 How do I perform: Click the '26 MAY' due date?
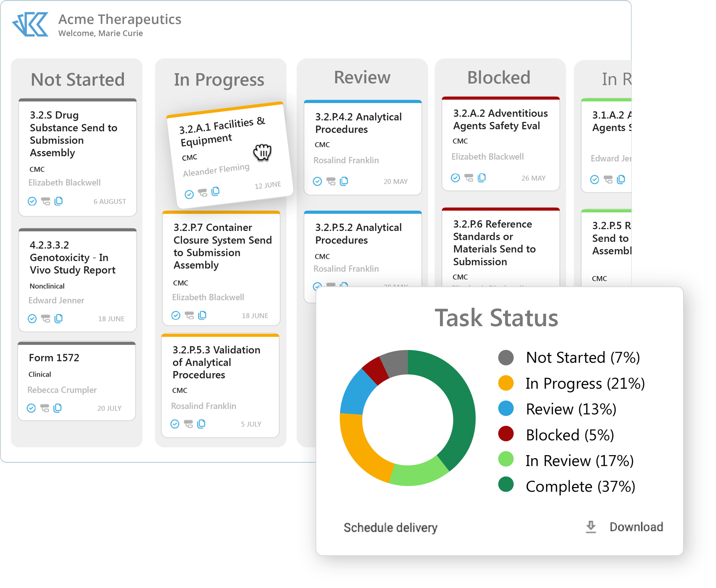point(533,178)
